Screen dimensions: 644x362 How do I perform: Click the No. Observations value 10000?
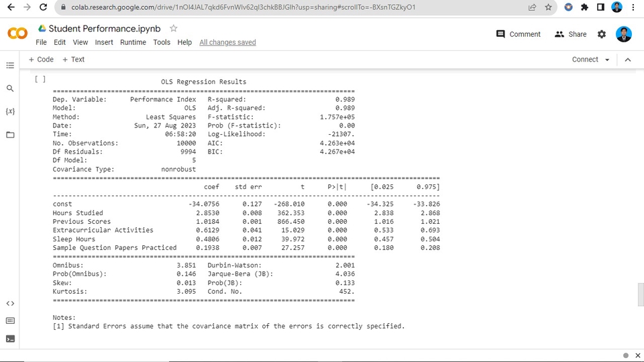point(186,143)
